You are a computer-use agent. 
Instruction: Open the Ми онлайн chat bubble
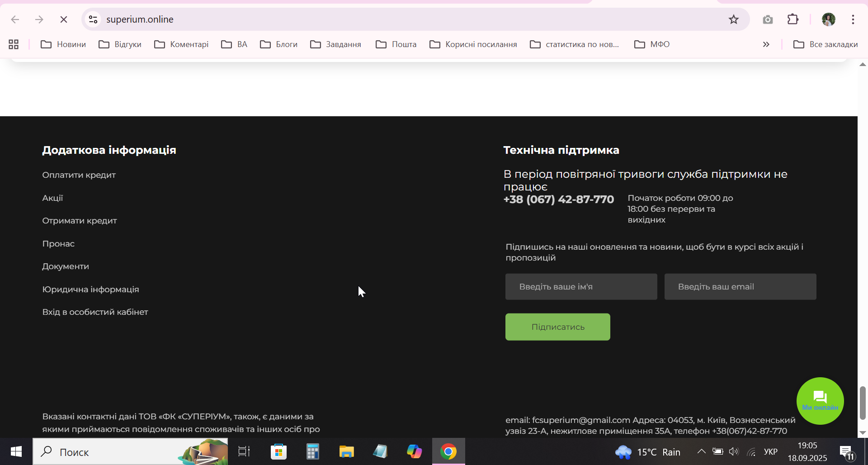click(x=820, y=401)
